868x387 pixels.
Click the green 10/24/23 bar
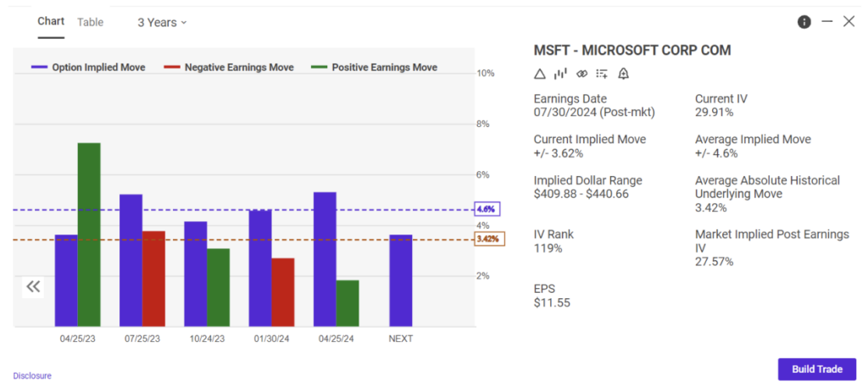(218, 287)
